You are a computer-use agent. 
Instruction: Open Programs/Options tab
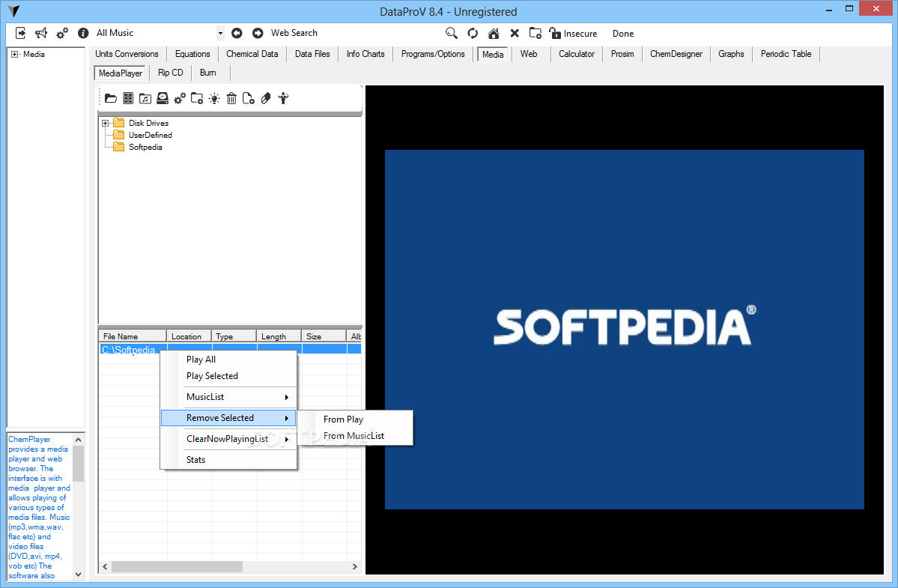(x=433, y=54)
